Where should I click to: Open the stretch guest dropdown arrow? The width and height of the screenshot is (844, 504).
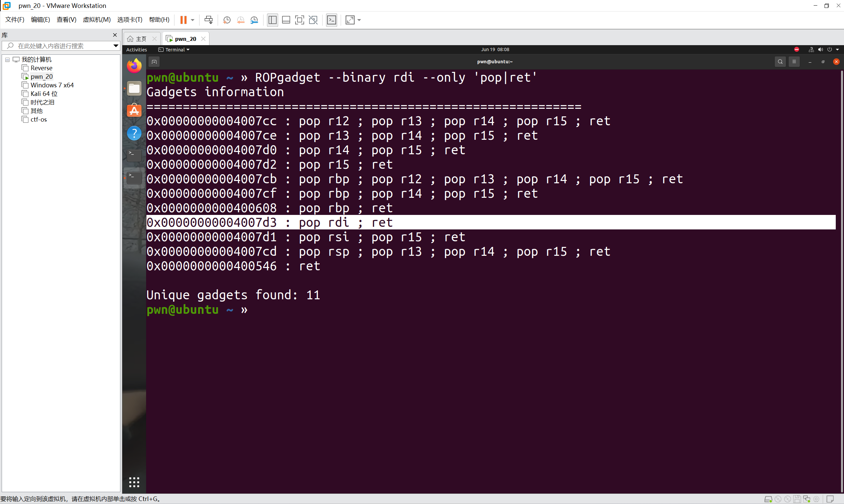pos(359,20)
